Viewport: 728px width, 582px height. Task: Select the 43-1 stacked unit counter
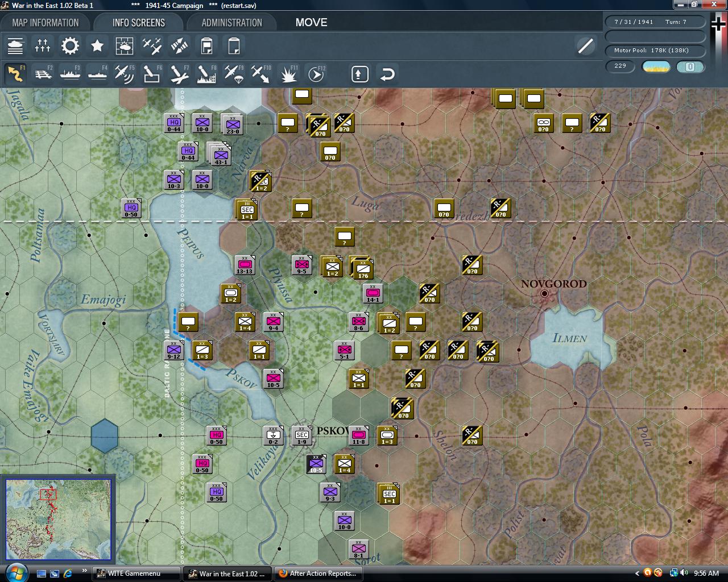(x=220, y=154)
